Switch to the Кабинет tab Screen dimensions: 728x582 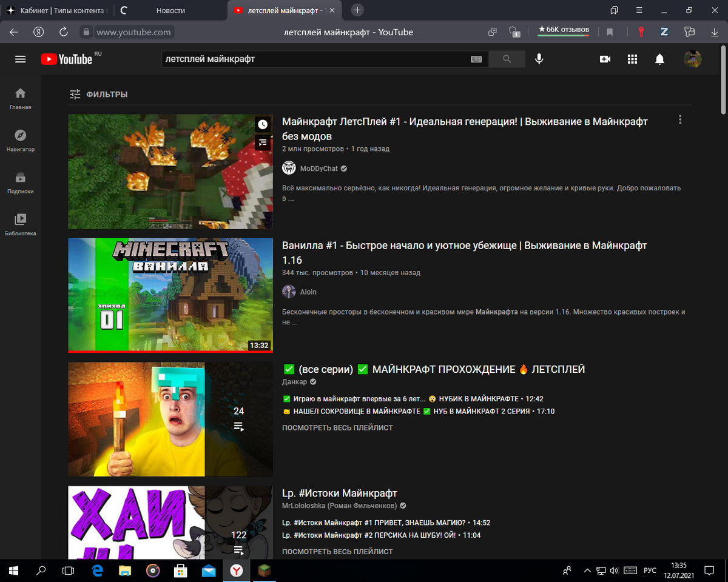(x=56, y=10)
